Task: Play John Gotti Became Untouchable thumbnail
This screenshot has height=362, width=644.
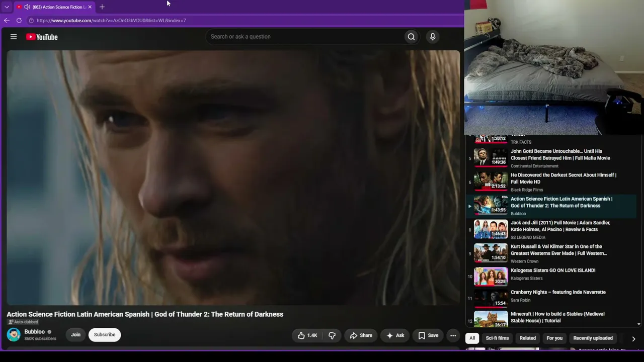Action: pos(491,157)
